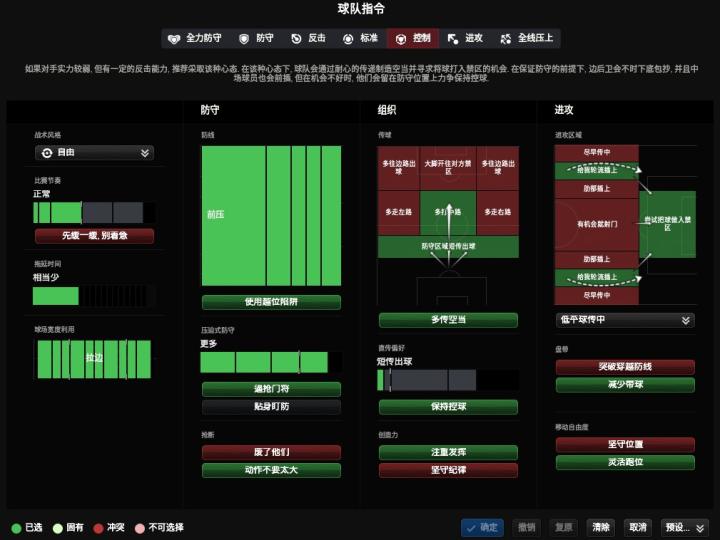Select the 标准 standard mentality icon
The width and height of the screenshot is (720, 540).
tap(348, 39)
